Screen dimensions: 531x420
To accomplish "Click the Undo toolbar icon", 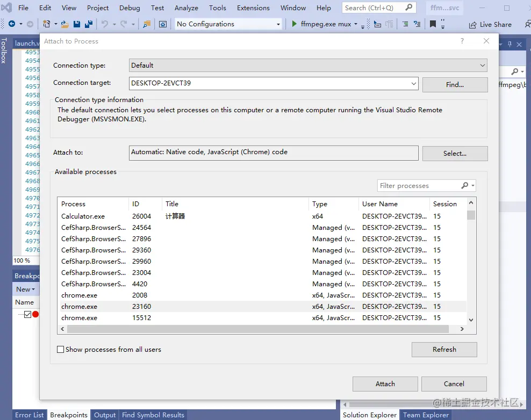I will click(x=105, y=24).
